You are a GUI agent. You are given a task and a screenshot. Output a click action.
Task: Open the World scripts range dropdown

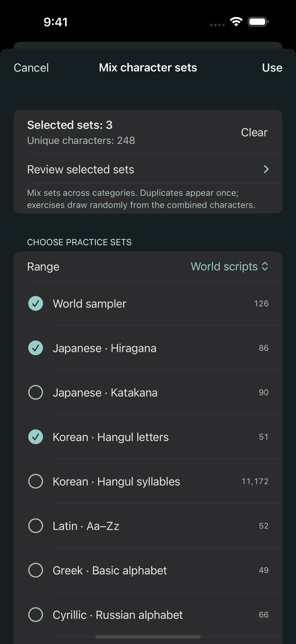pos(230,266)
